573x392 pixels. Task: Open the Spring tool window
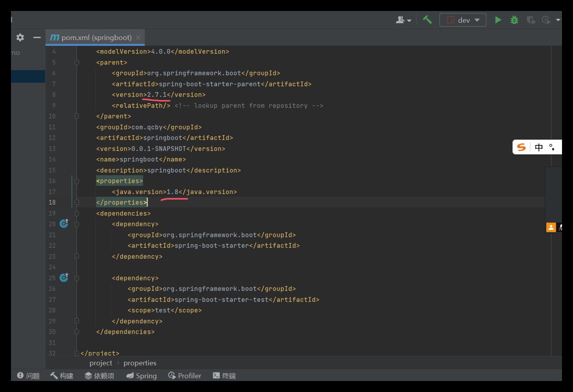141,376
